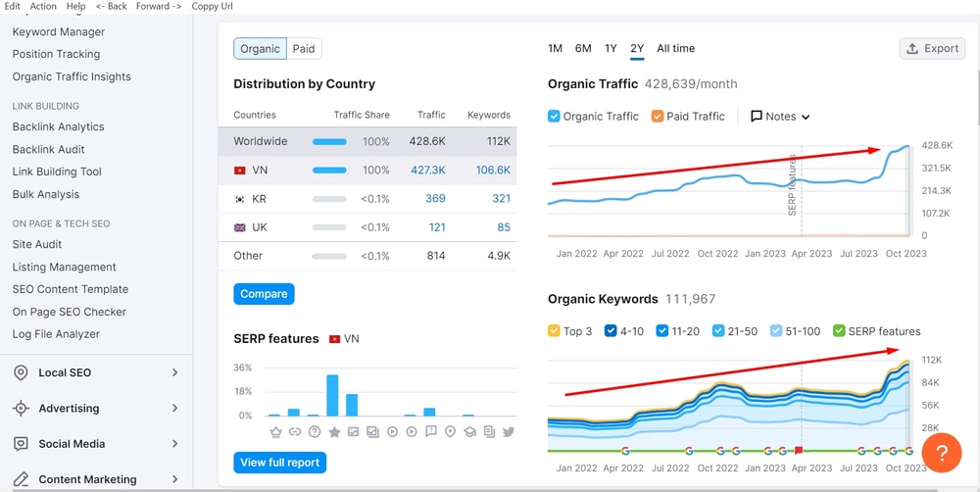Image resolution: width=980 pixels, height=492 pixels.
Task: Toggle the 11-20 positions checkbox
Action: (x=661, y=331)
